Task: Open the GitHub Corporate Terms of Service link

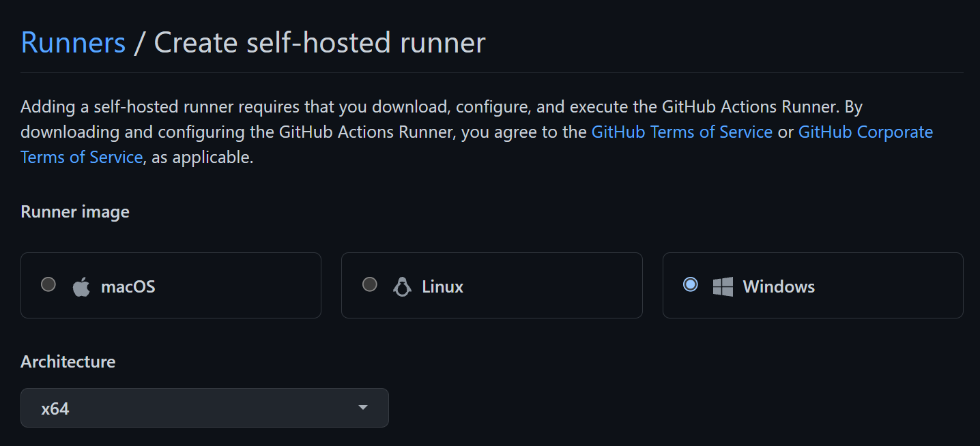Action: click(865, 132)
